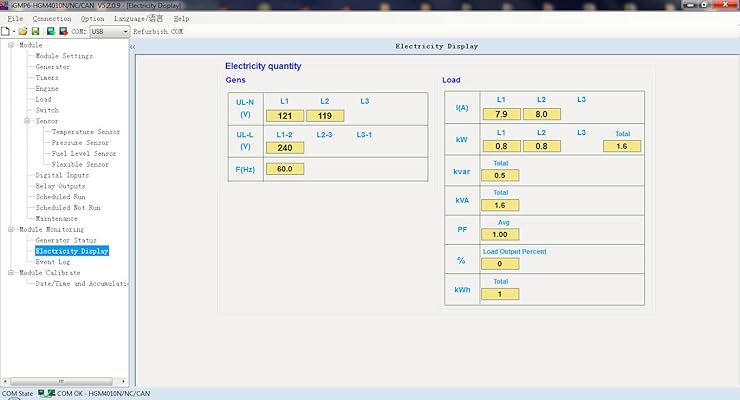This screenshot has width=740, height=400.
Task: Select Generator in the tree
Action: pyautogui.click(x=52, y=67)
